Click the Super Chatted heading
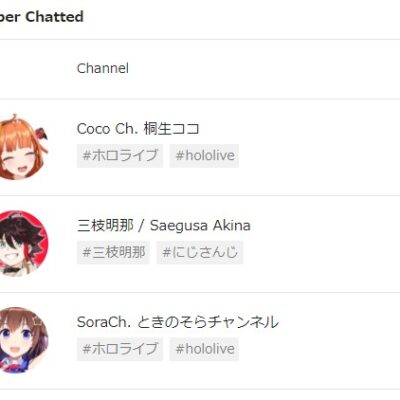Viewport: 400px width, 400px height. pos(42,17)
